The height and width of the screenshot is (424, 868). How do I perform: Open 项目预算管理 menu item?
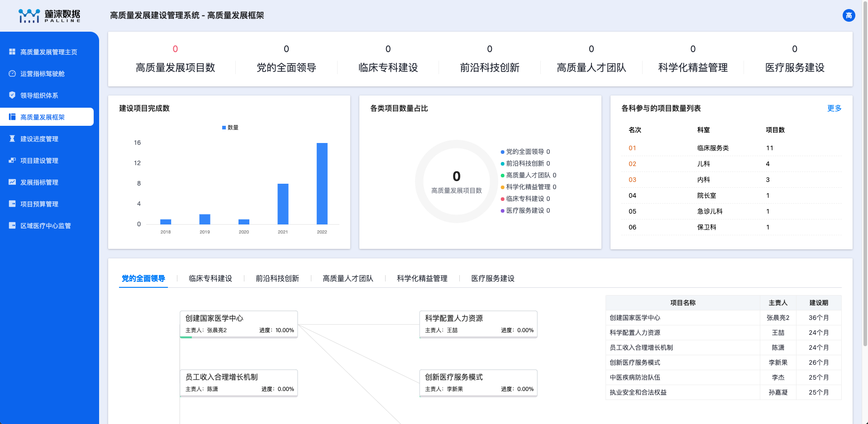[x=47, y=204]
